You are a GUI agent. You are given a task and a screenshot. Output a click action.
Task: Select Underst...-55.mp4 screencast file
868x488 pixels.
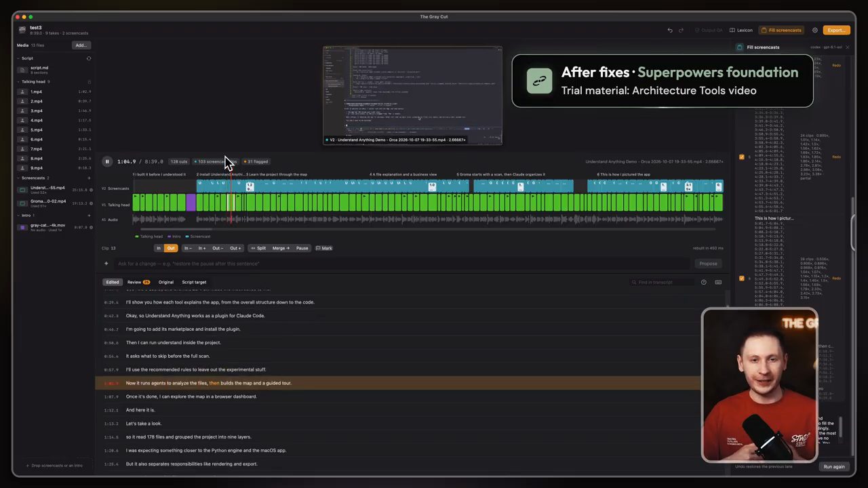tap(54, 189)
